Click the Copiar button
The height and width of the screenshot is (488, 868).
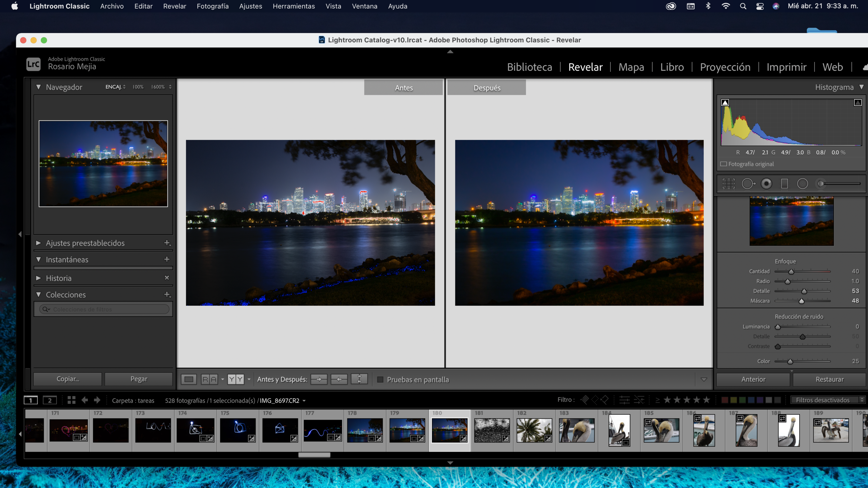67,379
